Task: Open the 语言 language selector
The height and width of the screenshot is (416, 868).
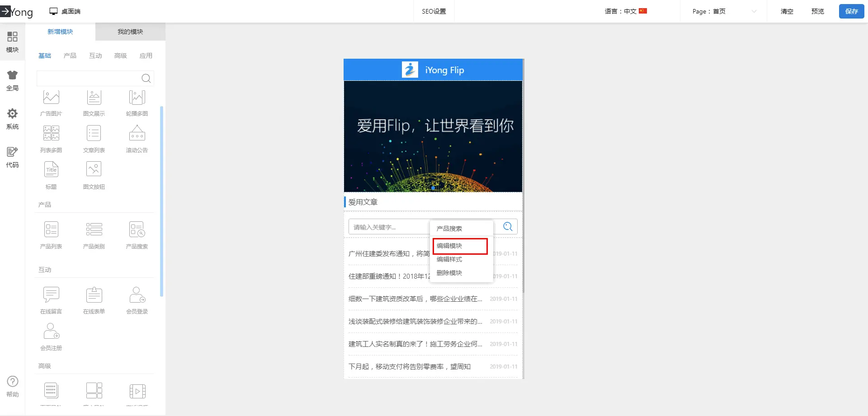Action: coord(626,11)
